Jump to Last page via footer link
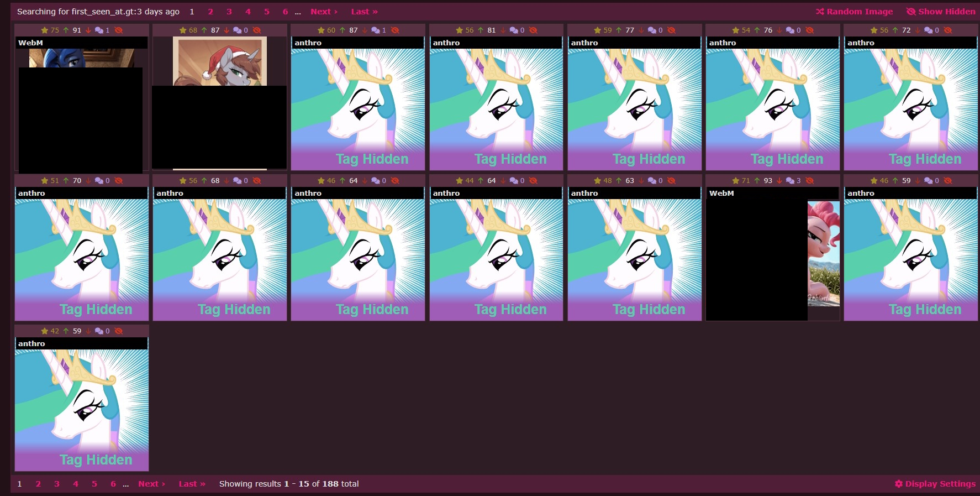980x496 pixels. coord(192,484)
